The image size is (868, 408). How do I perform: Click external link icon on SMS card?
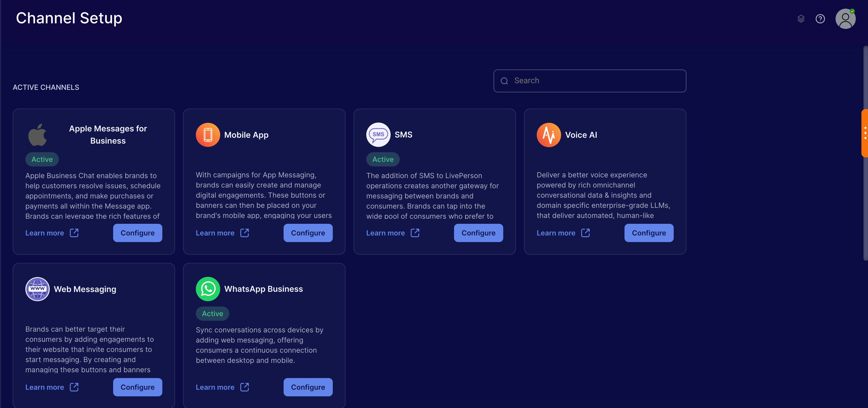[x=415, y=233]
